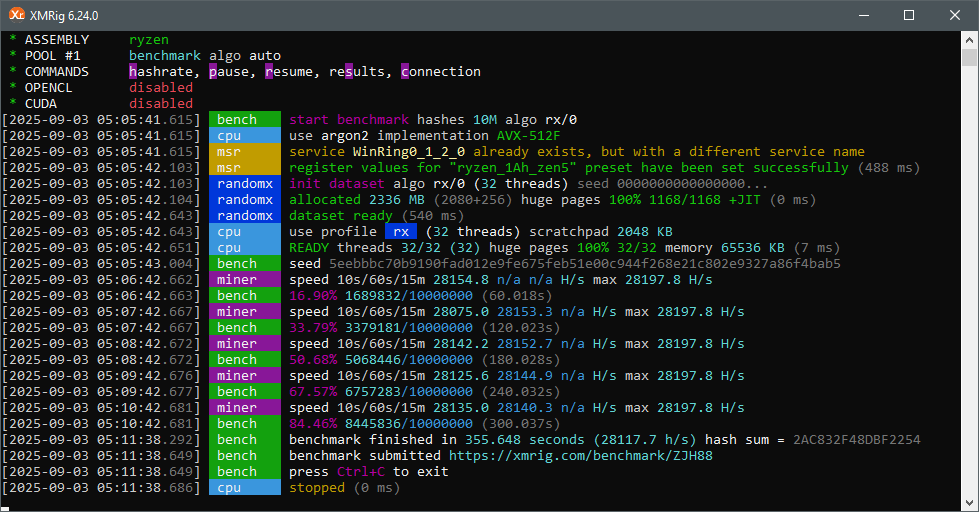The width and height of the screenshot is (979, 512).
Task: Click the '1168/1168 +JIT' huge pages value
Action: [x=705, y=200]
